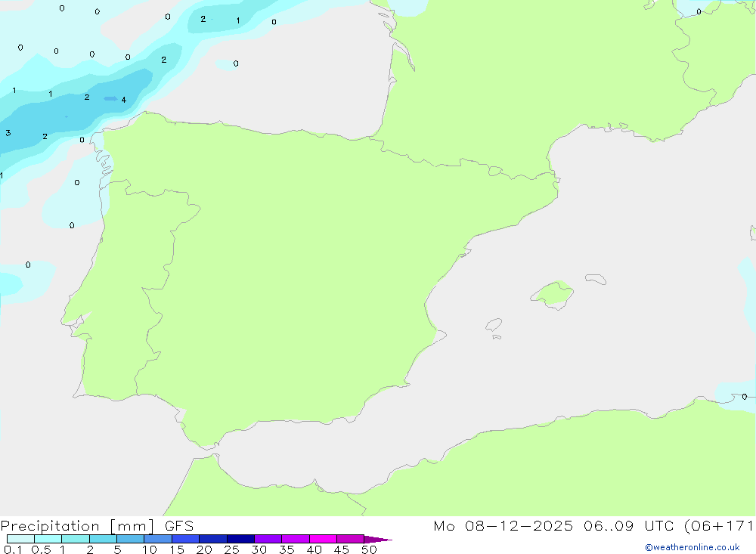Screen dimensions: 756x554
Task: Click the precipitation value "4" on the map
Action: click(124, 100)
